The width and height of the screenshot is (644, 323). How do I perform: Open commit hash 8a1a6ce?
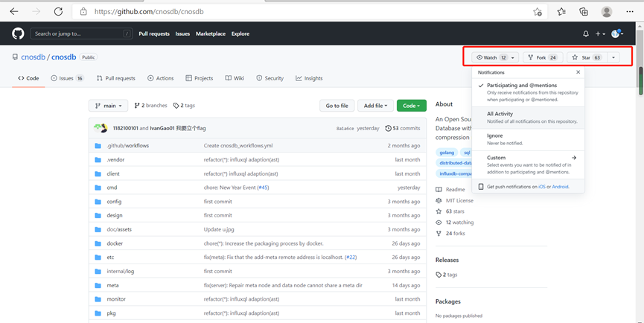[345, 129]
